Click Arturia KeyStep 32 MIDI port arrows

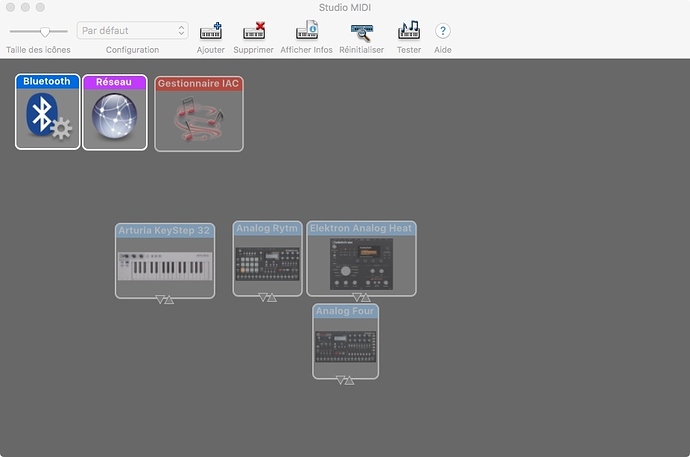[x=164, y=300]
